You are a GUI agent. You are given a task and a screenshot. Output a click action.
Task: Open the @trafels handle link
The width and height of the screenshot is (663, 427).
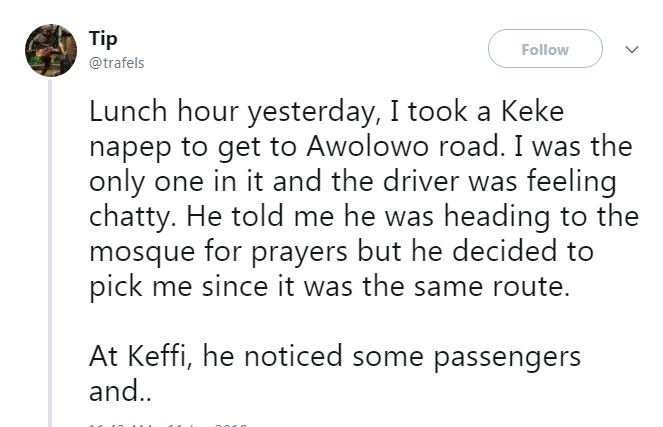[117, 60]
